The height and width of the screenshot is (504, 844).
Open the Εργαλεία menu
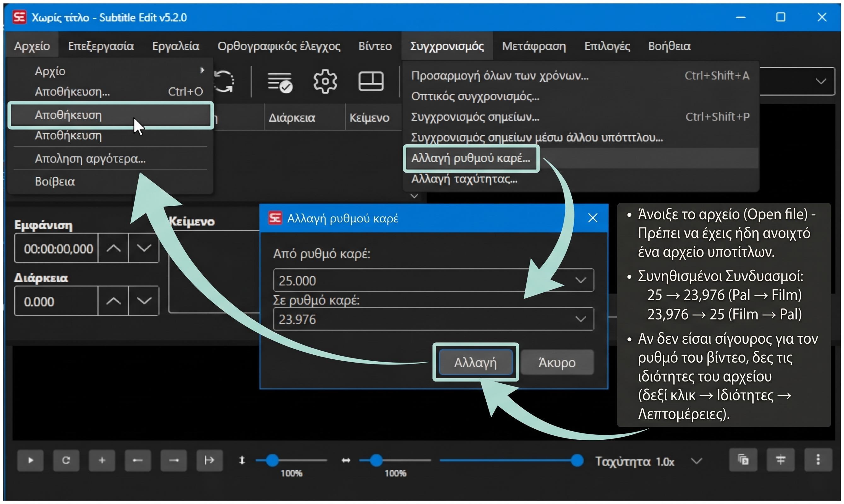click(176, 46)
